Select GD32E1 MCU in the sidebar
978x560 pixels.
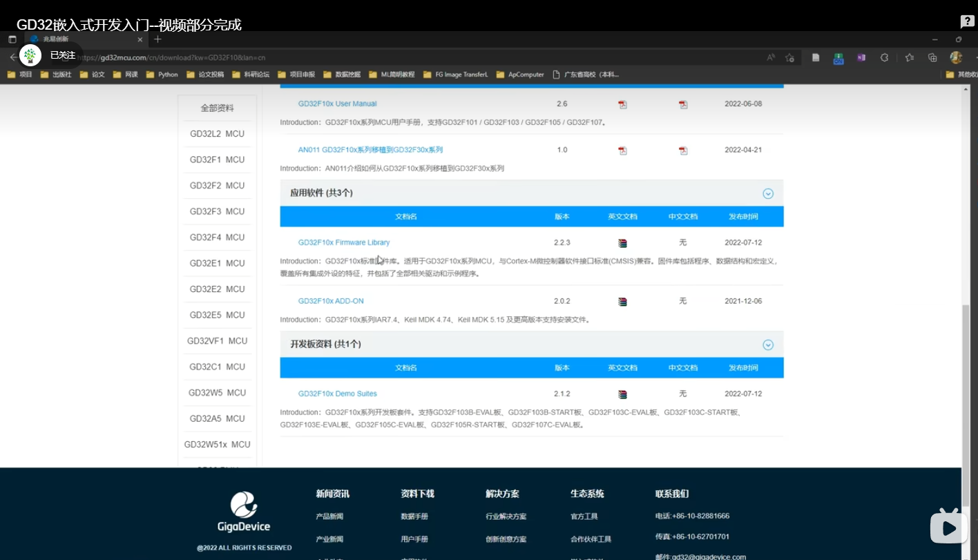click(x=217, y=263)
